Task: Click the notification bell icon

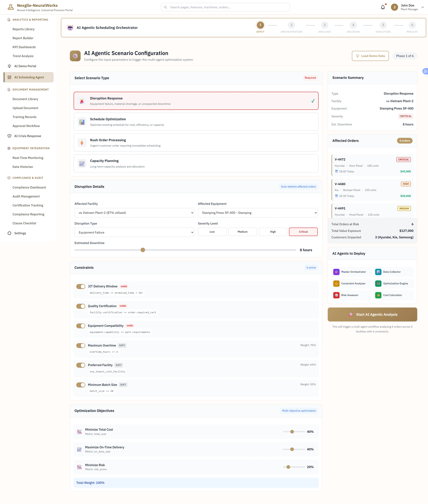Action: [x=383, y=7]
